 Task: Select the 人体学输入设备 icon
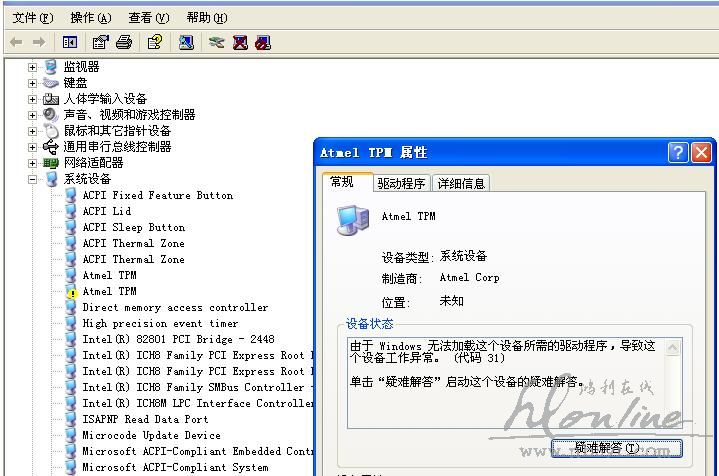[51, 99]
